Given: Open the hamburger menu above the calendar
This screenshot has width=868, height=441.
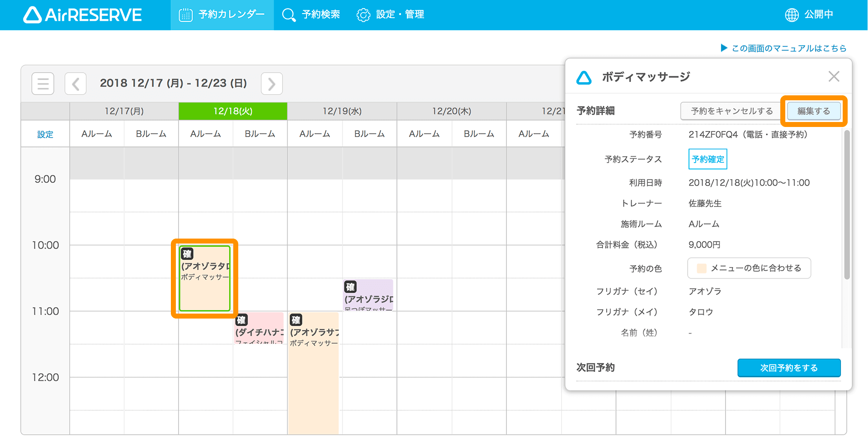Looking at the screenshot, I should click(42, 83).
